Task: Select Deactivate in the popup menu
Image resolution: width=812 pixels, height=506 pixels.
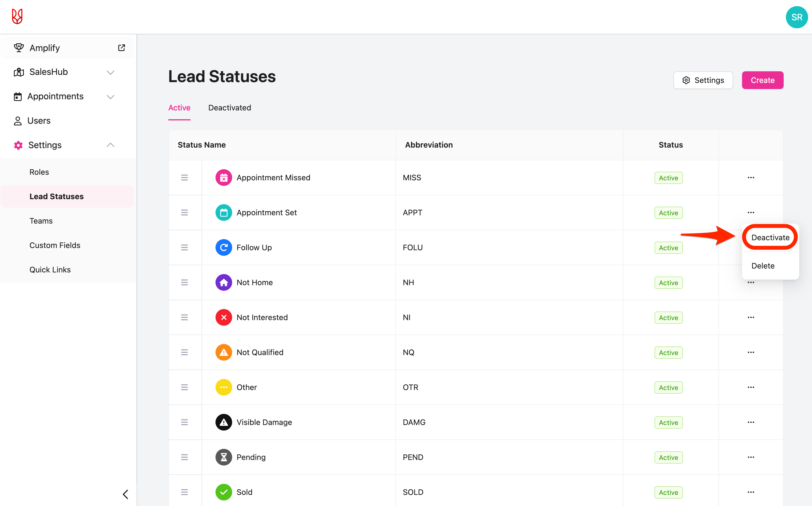Action: (770, 238)
